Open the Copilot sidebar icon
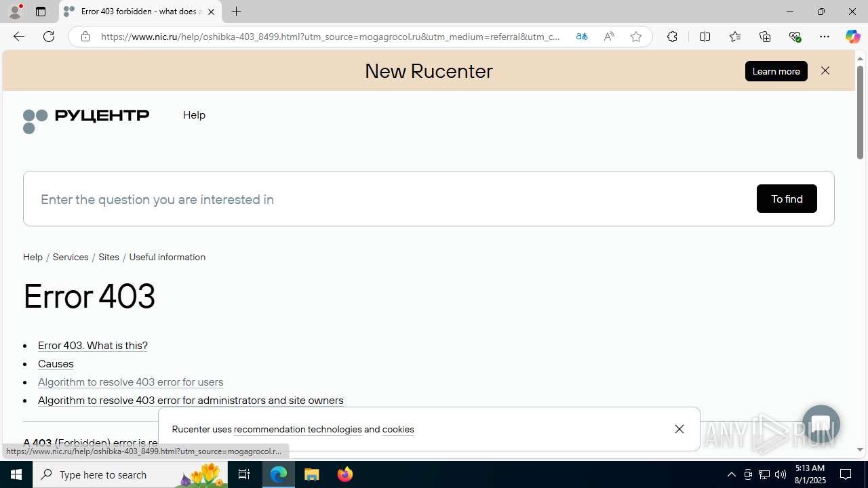The width and height of the screenshot is (868, 488). 852,37
